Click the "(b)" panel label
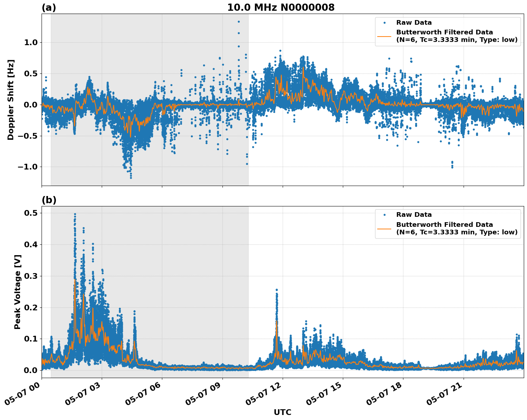 point(49,200)
